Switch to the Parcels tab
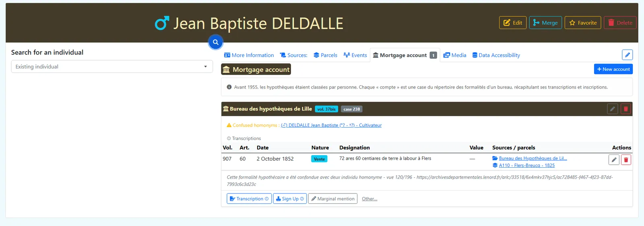Screen dimensions: 644x226 325,55
